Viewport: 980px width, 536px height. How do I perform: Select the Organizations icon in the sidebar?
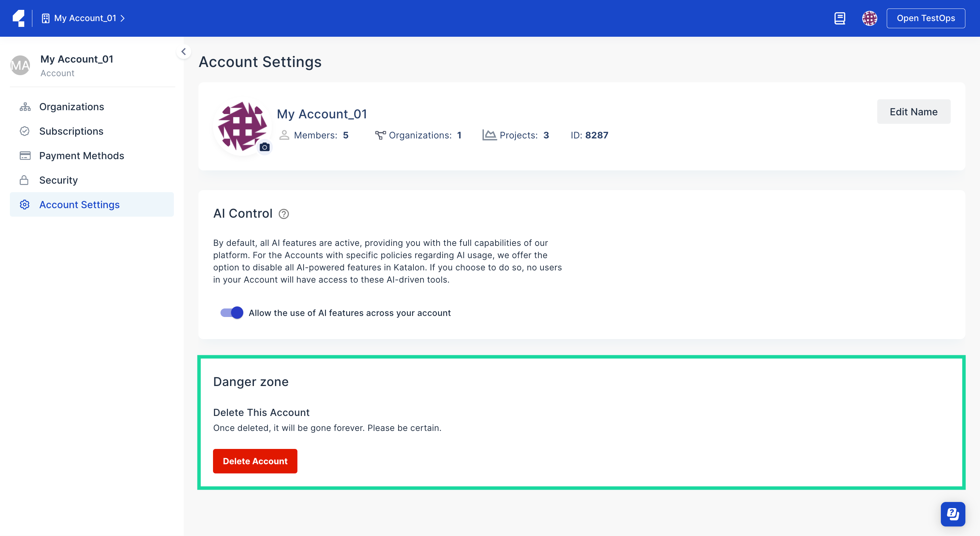pos(25,106)
